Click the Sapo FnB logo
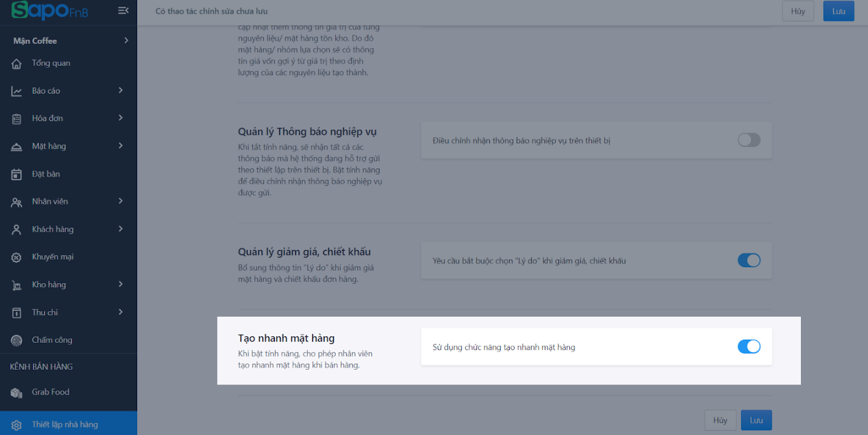The width and height of the screenshot is (868, 435). pyautogui.click(x=50, y=10)
